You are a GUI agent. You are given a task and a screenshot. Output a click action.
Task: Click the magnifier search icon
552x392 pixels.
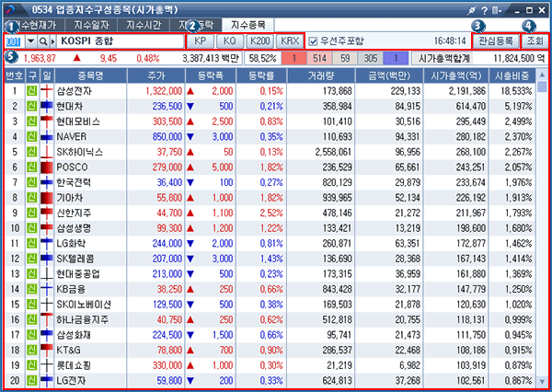tap(43, 41)
